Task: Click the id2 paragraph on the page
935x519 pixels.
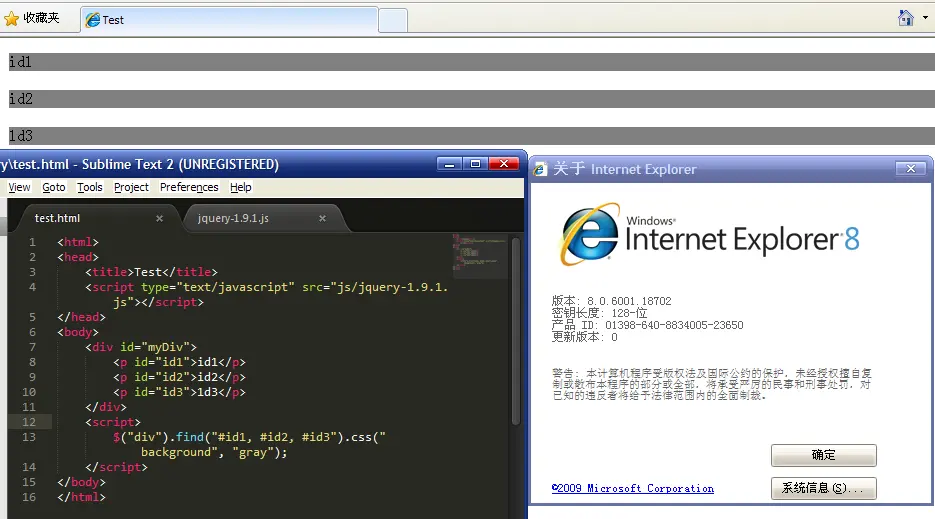Action: (x=472, y=99)
